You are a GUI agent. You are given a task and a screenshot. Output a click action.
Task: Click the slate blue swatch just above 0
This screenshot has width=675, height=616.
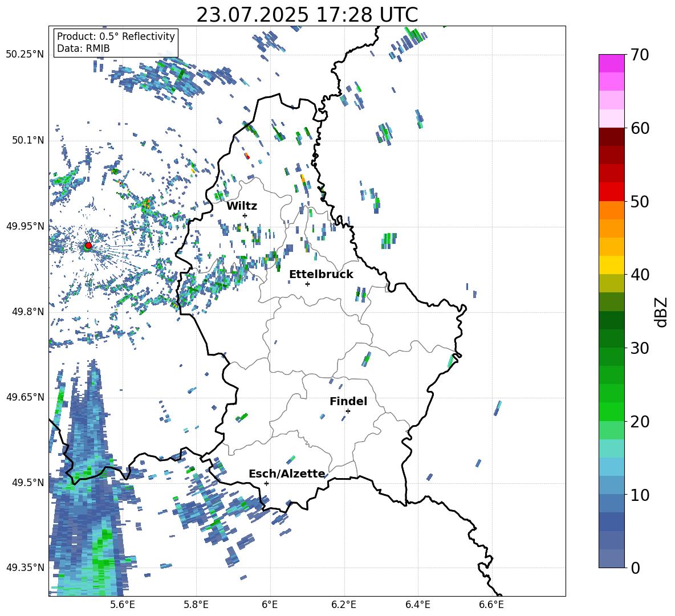611,558
